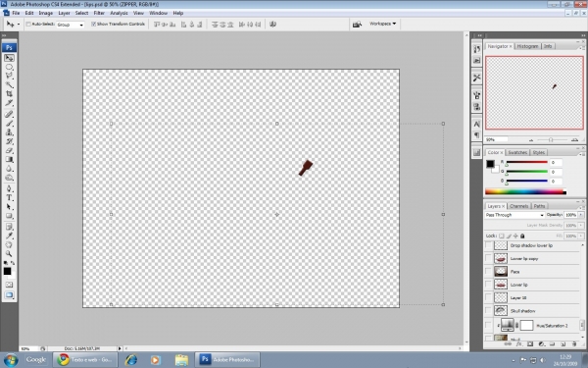588x368 pixels.
Task: Select the Pen tool
Action: point(9,188)
